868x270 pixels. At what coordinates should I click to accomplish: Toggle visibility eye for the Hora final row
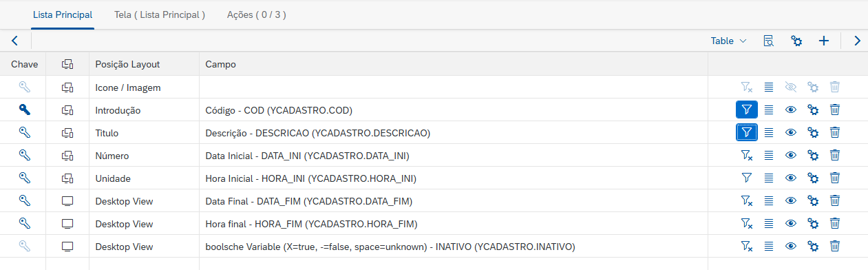[x=791, y=223]
